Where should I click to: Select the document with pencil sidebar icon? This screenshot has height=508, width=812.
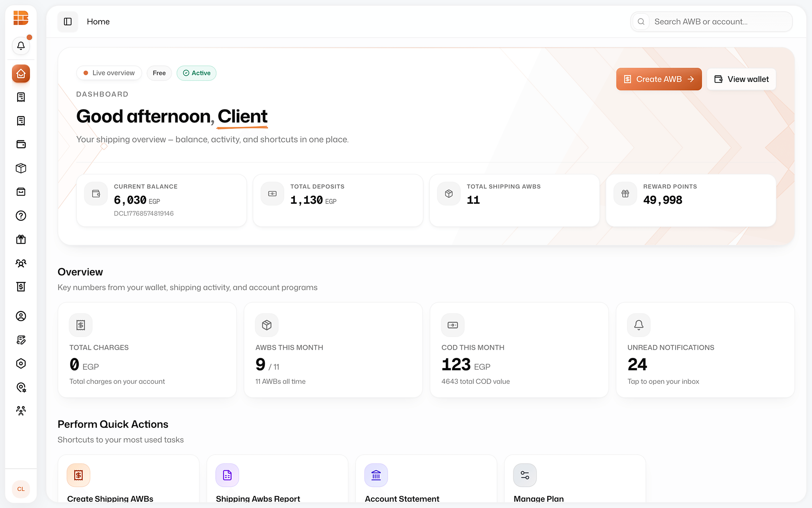pyautogui.click(x=21, y=340)
